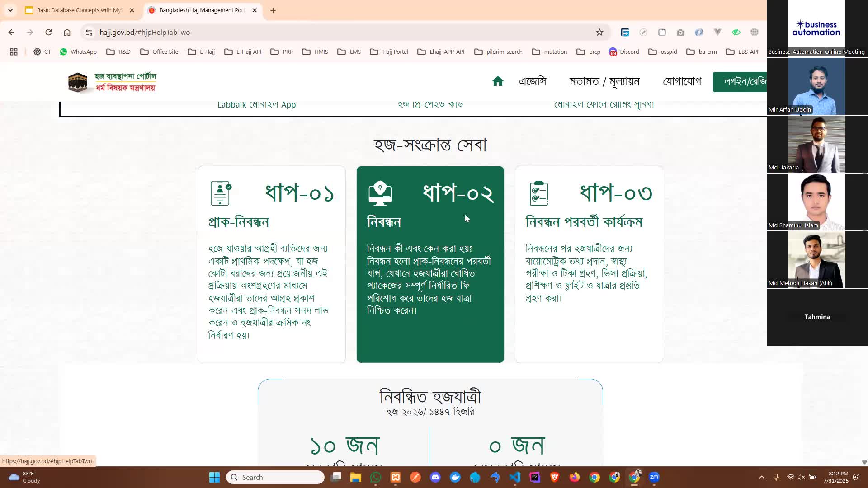
Task: Expand the HMIS bookmark folder
Action: [315, 52]
